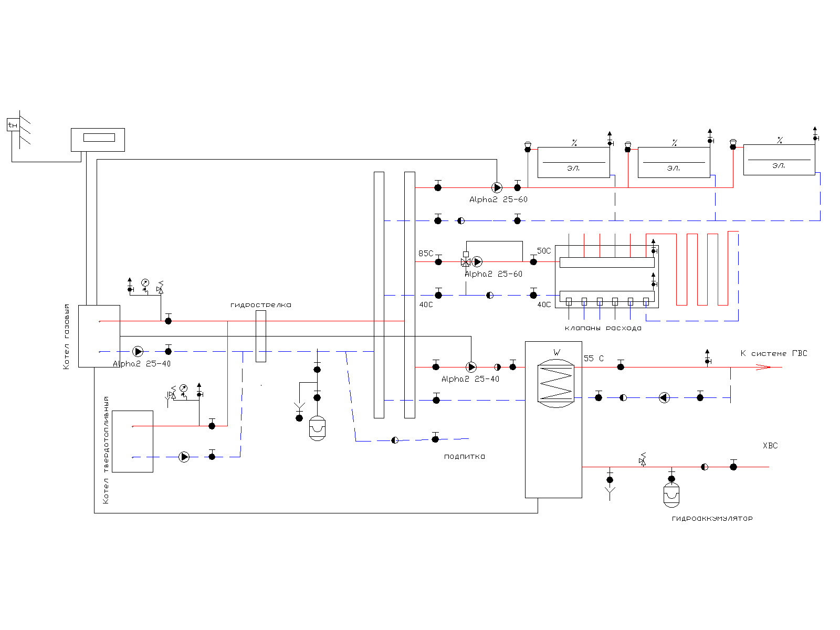
Task: Click the ХВС label
Action: (770, 446)
